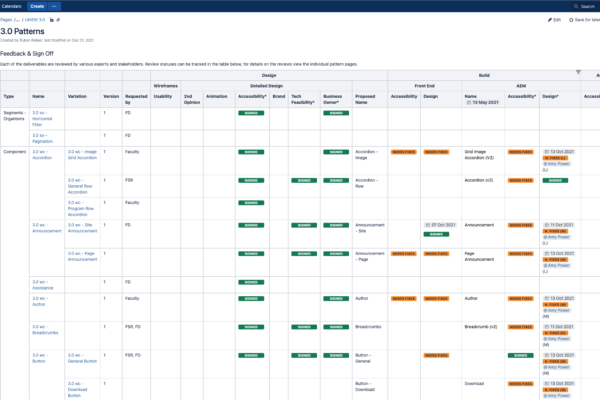
Task: Open the 3.0 wc - Announcement name link
Action: coord(47,228)
